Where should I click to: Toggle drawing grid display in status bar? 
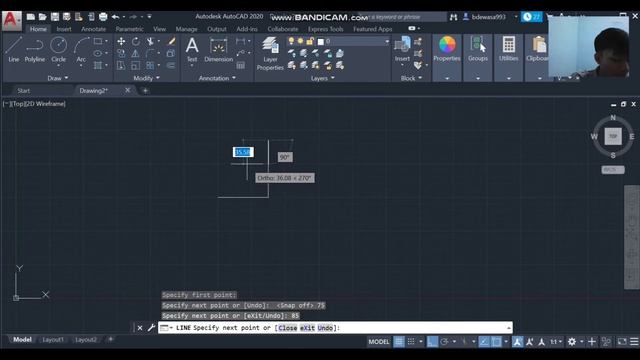[399, 342]
